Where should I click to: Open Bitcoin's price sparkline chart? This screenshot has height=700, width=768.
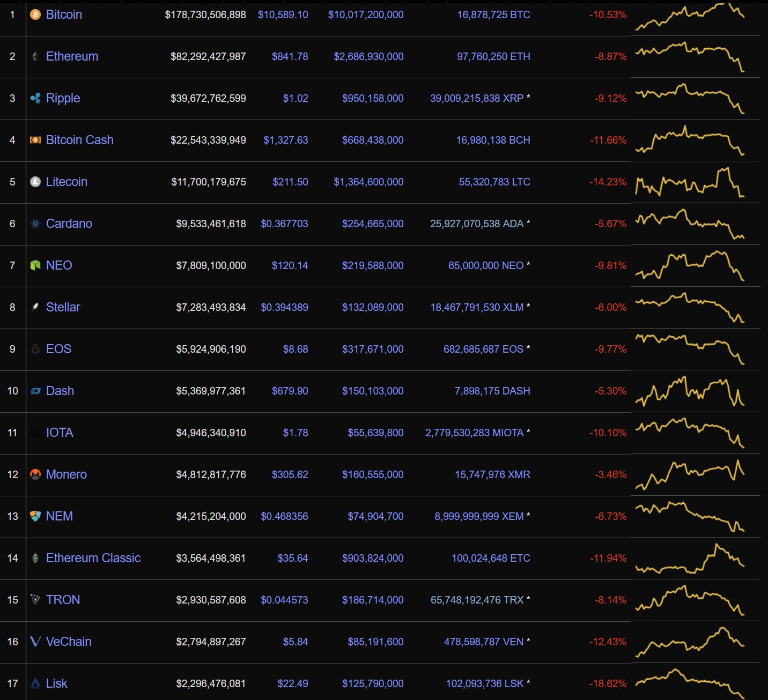(690, 17)
